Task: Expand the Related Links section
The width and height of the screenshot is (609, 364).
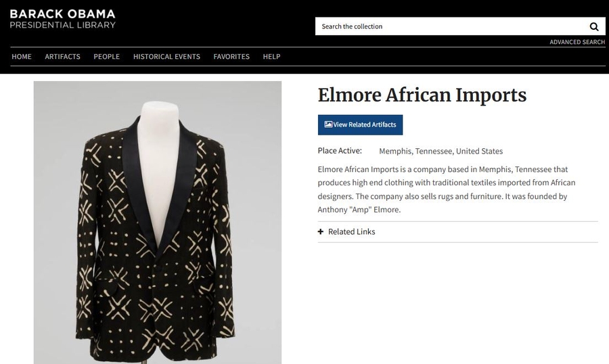Action: pyautogui.click(x=457, y=232)
